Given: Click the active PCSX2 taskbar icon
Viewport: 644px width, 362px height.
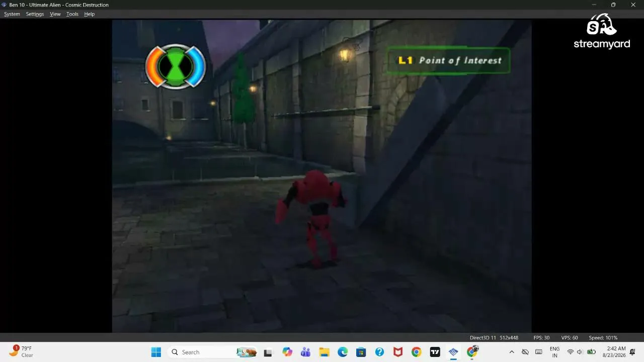Looking at the screenshot, I should pyautogui.click(x=453, y=352).
